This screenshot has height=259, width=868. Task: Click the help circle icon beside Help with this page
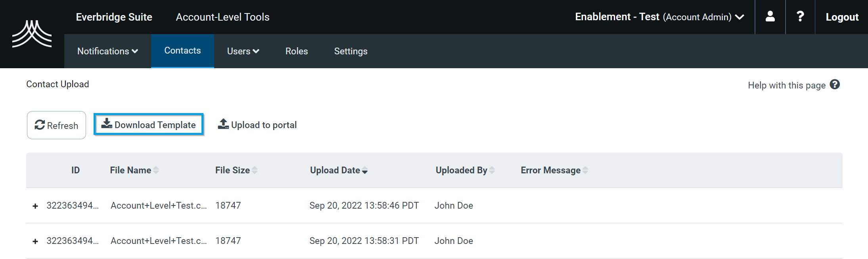point(835,84)
